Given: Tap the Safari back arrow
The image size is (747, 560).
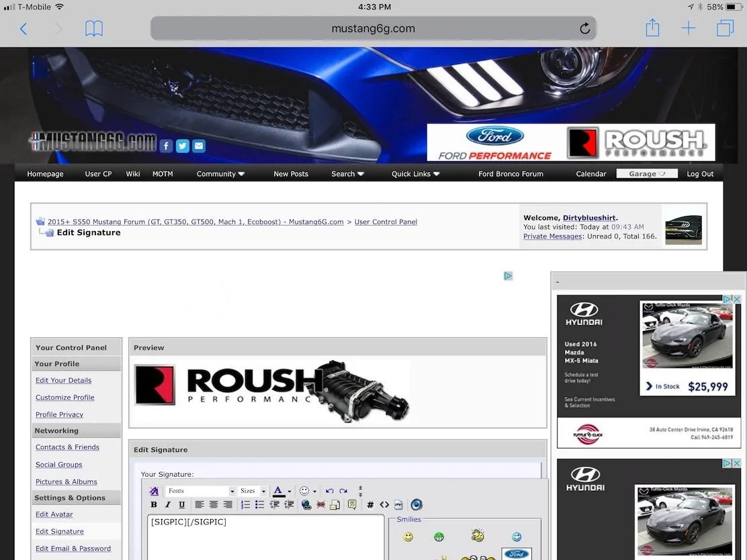Looking at the screenshot, I should pyautogui.click(x=24, y=29).
